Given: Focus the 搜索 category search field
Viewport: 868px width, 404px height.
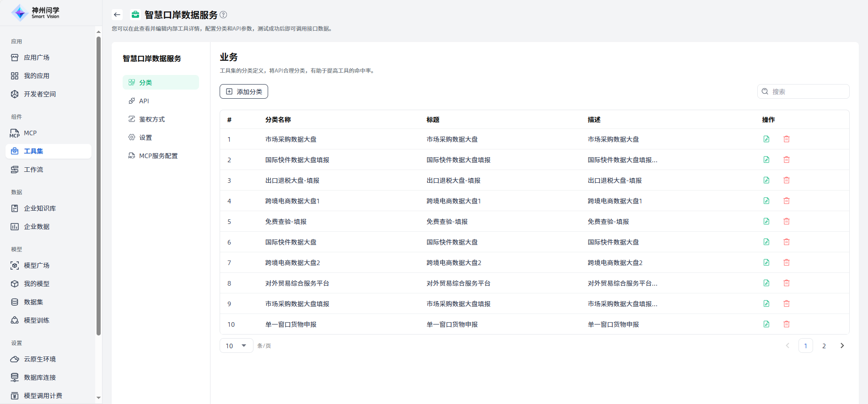Looking at the screenshot, I should 808,91.
